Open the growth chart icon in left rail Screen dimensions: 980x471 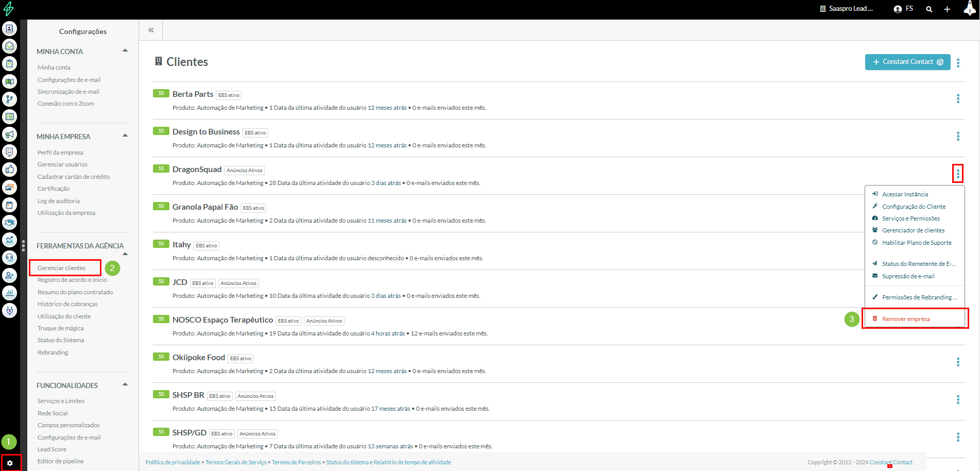9,240
